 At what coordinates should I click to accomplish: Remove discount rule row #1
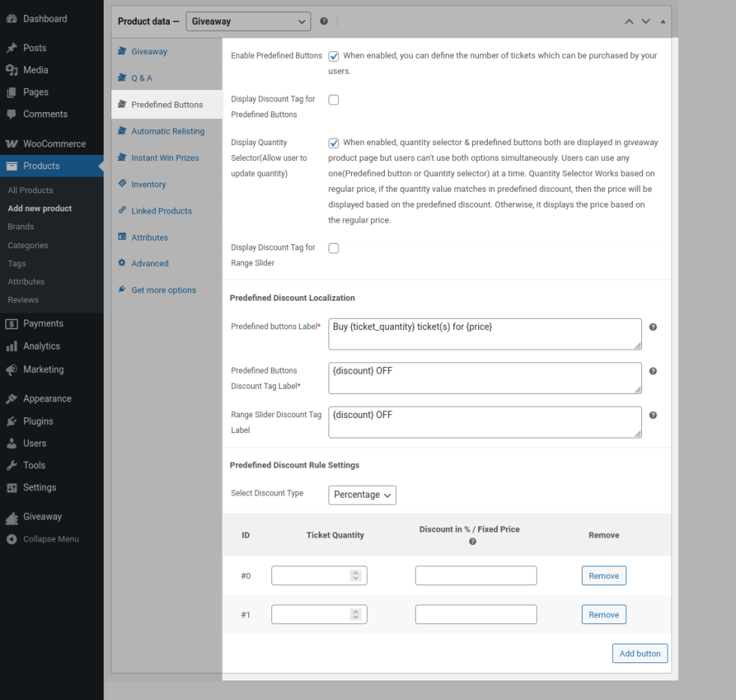coord(604,614)
